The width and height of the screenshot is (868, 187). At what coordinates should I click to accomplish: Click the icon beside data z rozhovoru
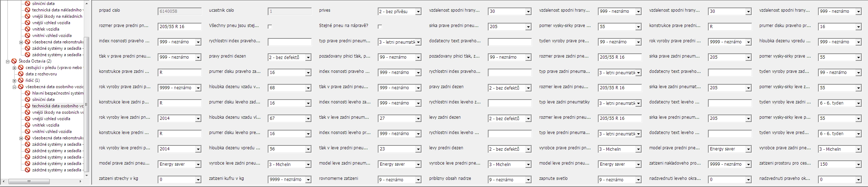tap(21, 74)
